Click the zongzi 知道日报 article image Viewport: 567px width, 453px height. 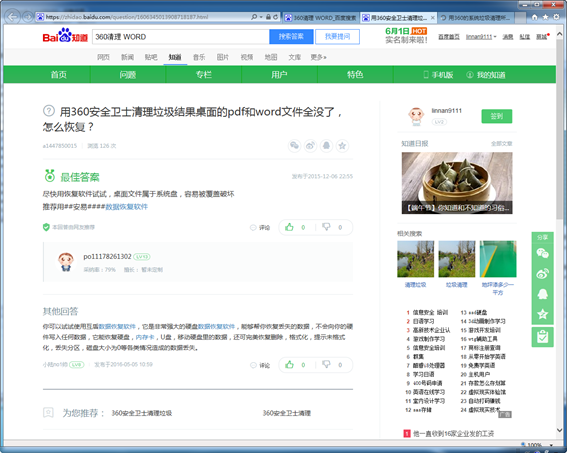click(x=457, y=183)
